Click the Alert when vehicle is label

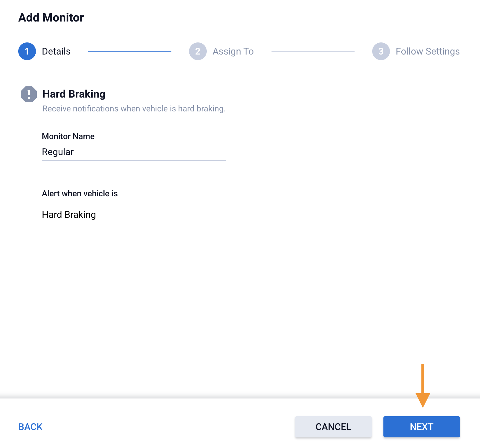(x=80, y=193)
